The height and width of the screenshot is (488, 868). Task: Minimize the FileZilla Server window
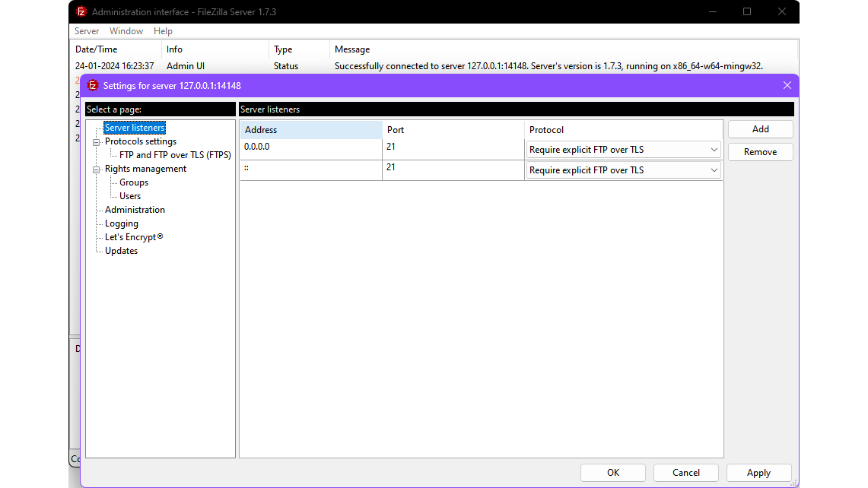pyautogui.click(x=713, y=11)
